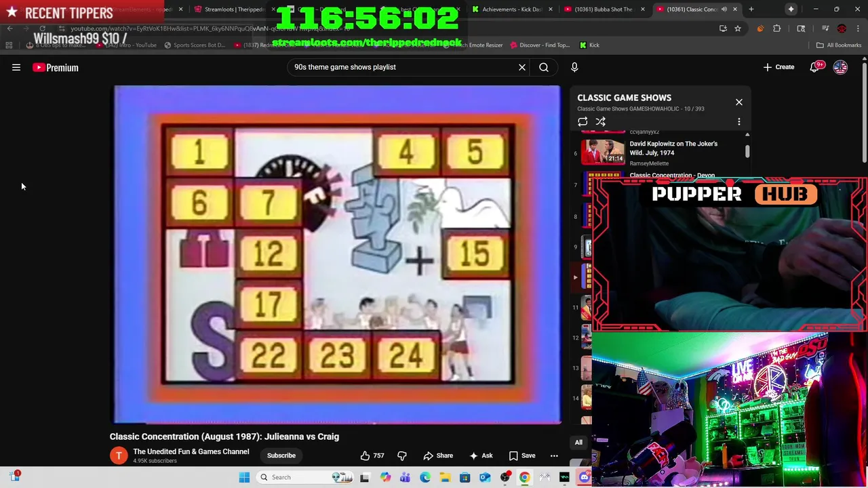Open Outlook from the taskbar
Image resolution: width=868 pixels, height=488 pixels.
[485, 477]
